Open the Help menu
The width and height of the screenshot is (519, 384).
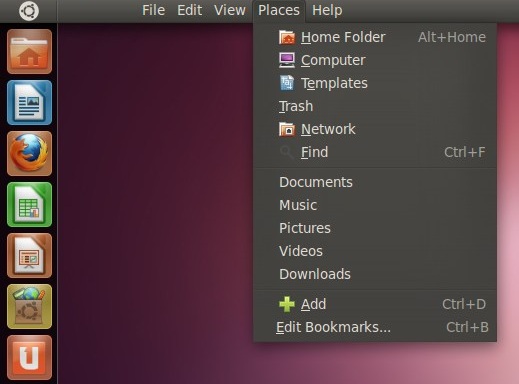coord(327,10)
